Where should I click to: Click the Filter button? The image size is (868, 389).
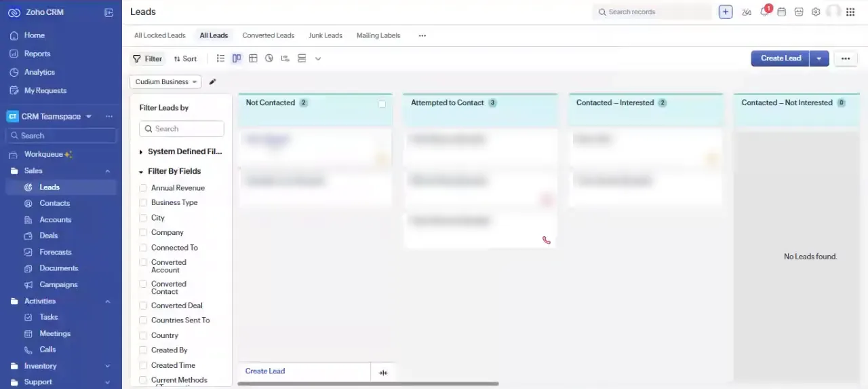pyautogui.click(x=148, y=59)
